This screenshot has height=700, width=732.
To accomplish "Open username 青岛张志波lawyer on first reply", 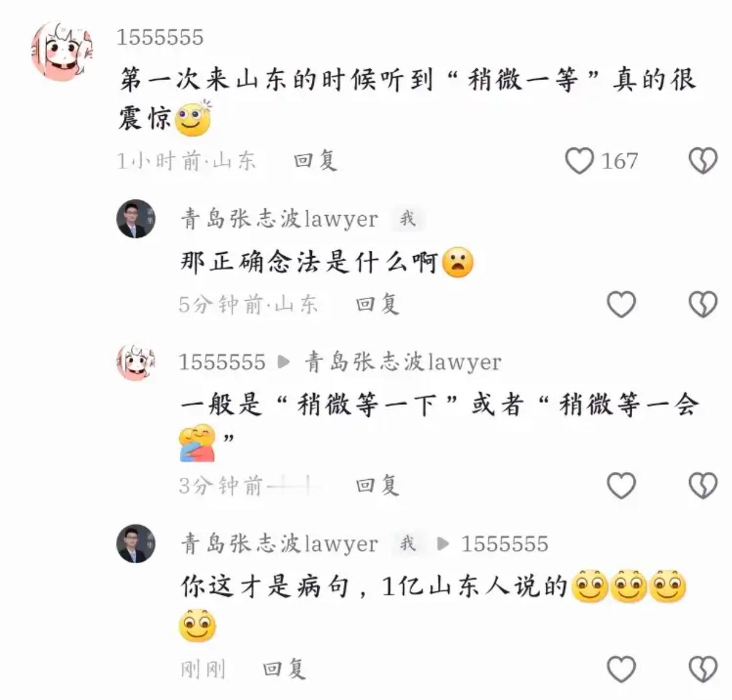I will (x=279, y=219).
